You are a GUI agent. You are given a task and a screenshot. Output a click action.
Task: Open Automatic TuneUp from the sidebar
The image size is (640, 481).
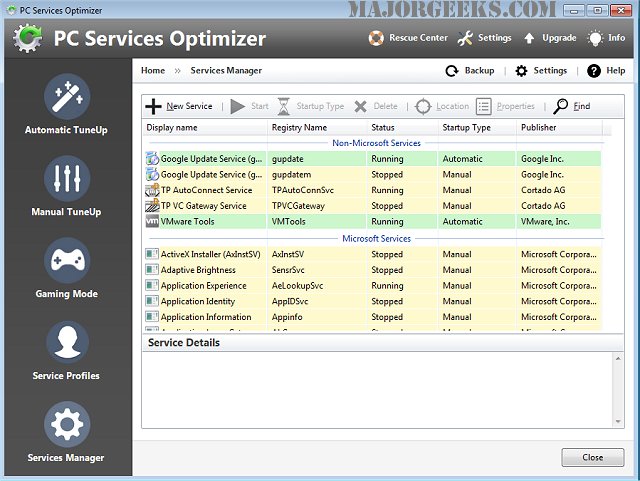tap(65, 96)
